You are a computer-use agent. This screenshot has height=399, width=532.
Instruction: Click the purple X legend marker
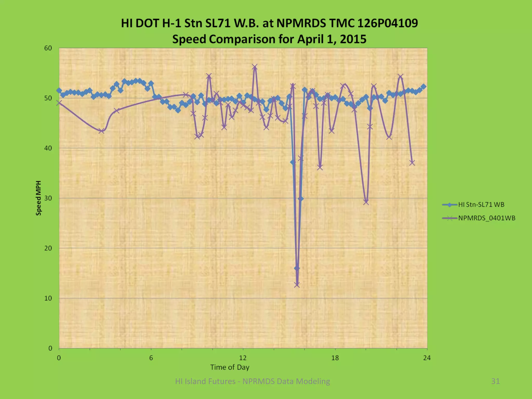tap(450, 218)
